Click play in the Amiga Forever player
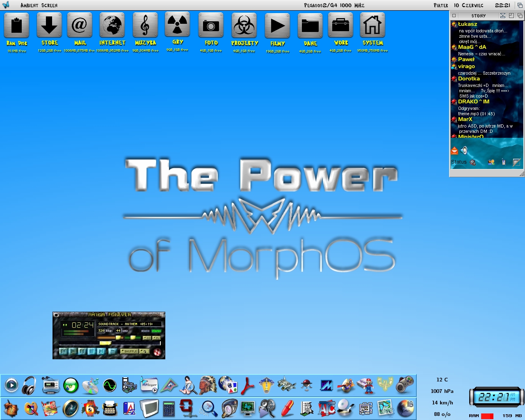 tap(73, 351)
